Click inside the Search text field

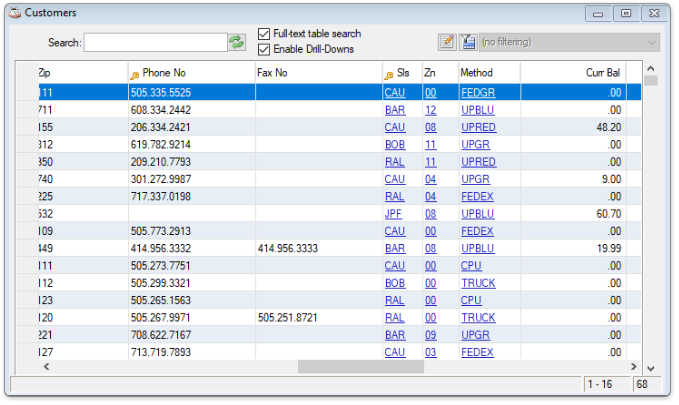(155, 43)
